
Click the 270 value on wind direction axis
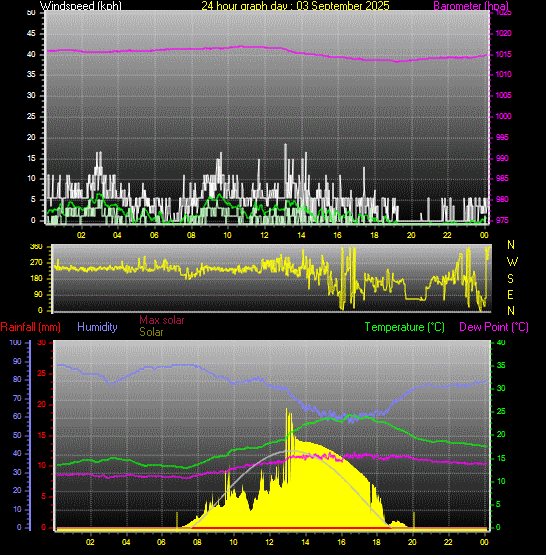[36, 262]
